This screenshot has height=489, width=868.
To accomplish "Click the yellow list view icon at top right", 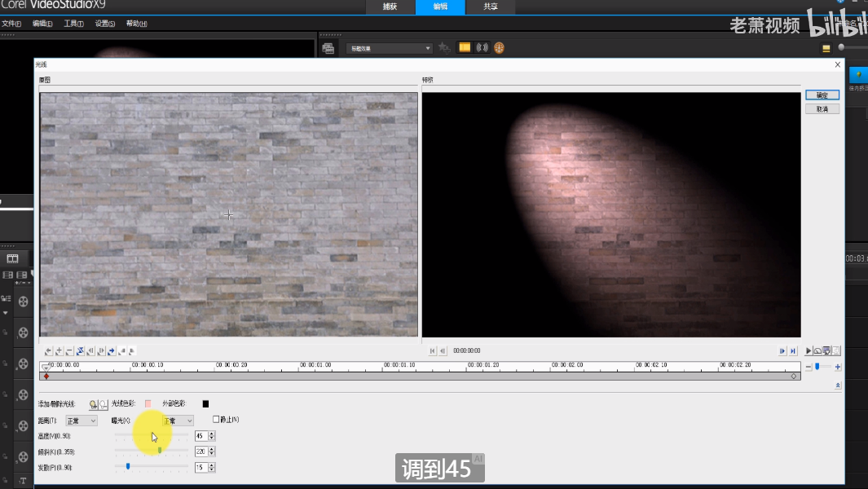I will [826, 49].
